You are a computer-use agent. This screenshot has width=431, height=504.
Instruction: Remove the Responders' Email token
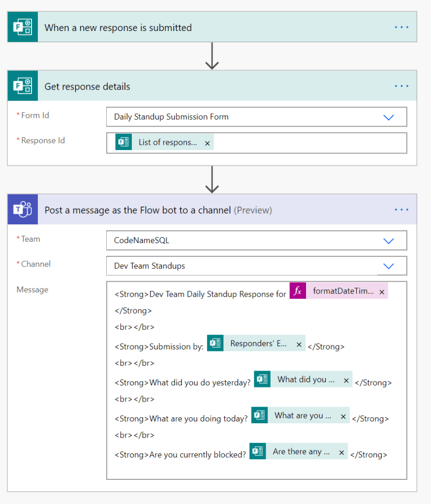click(299, 344)
